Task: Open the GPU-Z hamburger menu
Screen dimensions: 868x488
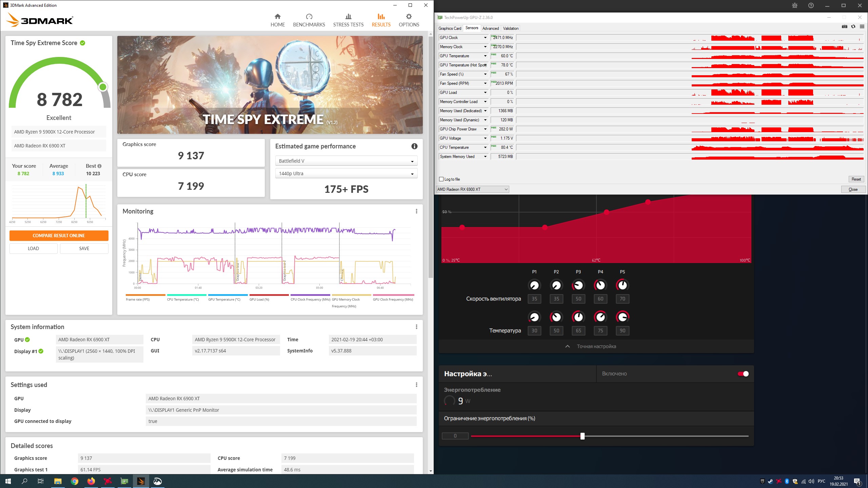Action: coord(862,27)
